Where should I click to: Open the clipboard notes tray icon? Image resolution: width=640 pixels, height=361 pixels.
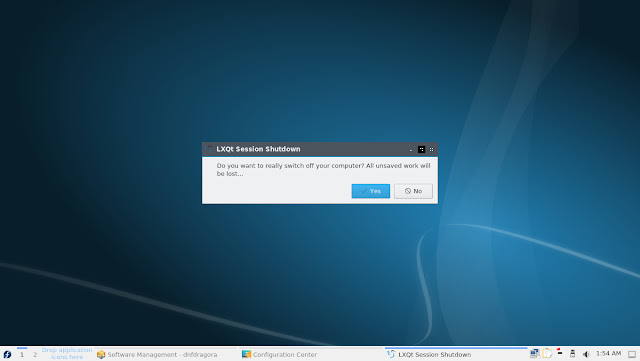(x=547, y=353)
